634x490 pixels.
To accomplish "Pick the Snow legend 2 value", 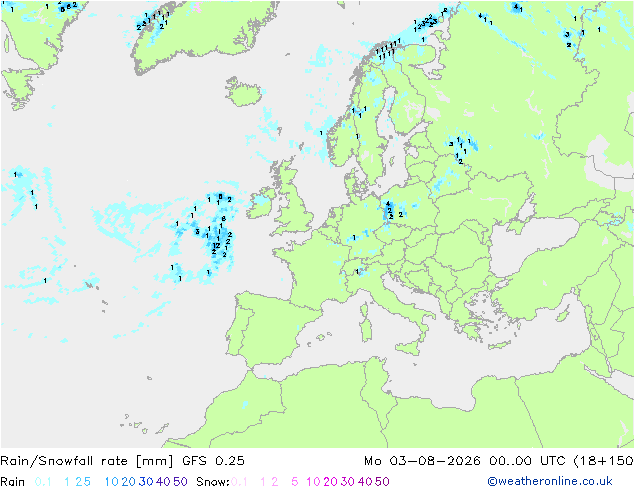I will click(x=275, y=482).
